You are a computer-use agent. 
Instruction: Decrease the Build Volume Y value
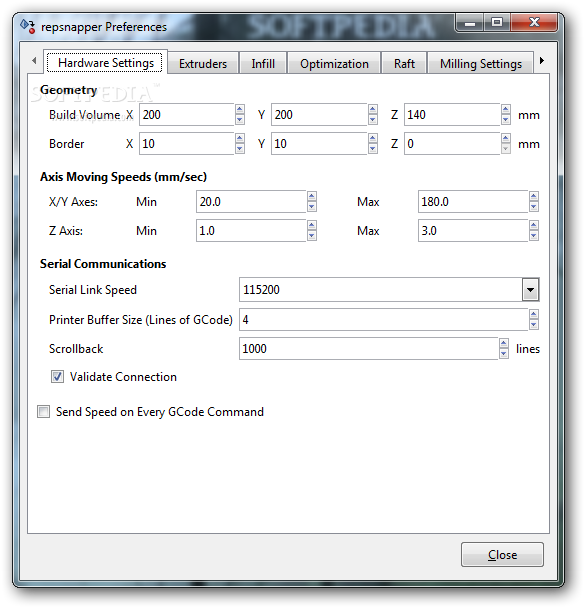pyautogui.click(x=373, y=119)
